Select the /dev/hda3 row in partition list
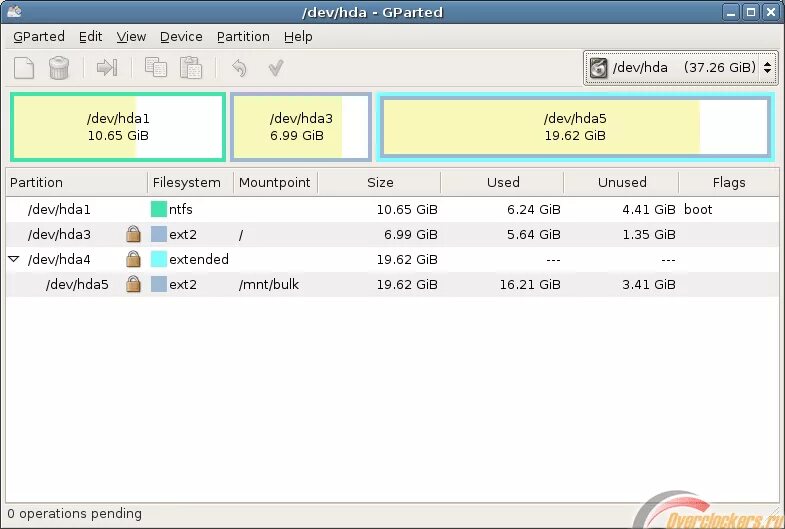This screenshot has height=529, width=785. tap(392, 234)
